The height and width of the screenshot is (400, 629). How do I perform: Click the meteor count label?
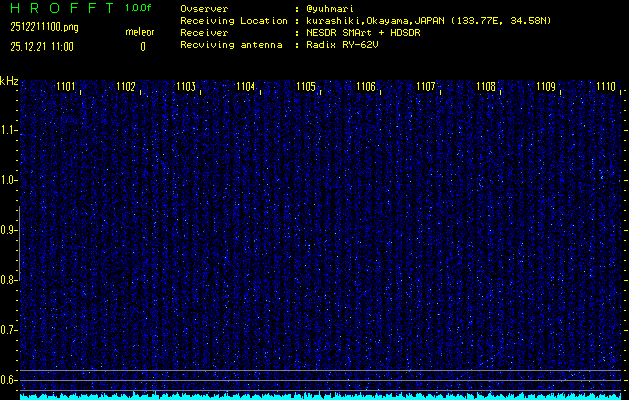coord(140,32)
